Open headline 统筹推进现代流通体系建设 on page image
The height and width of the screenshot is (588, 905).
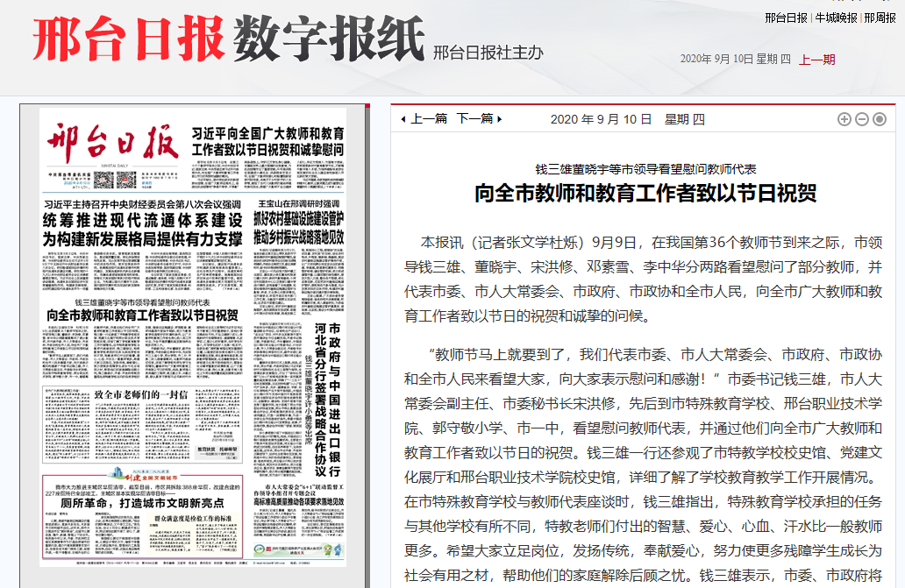pyautogui.click(x=144, y=228)
